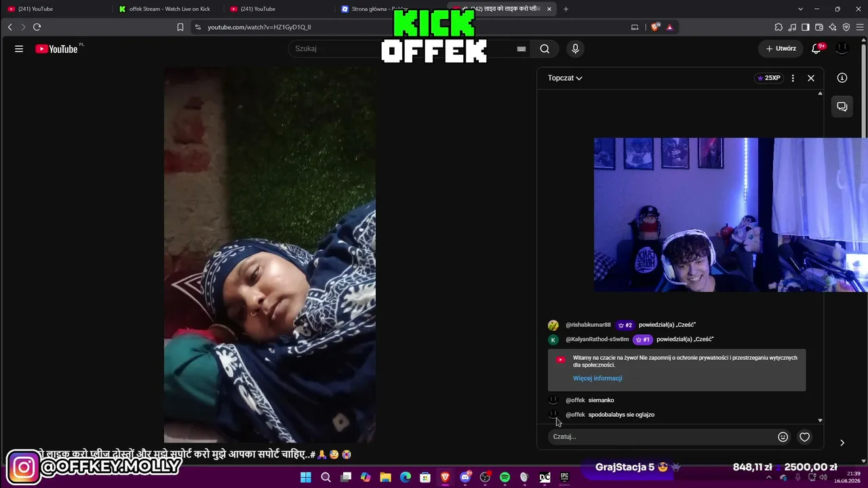Open the on-screen keyboard in search box

click(x=521, y=49)
